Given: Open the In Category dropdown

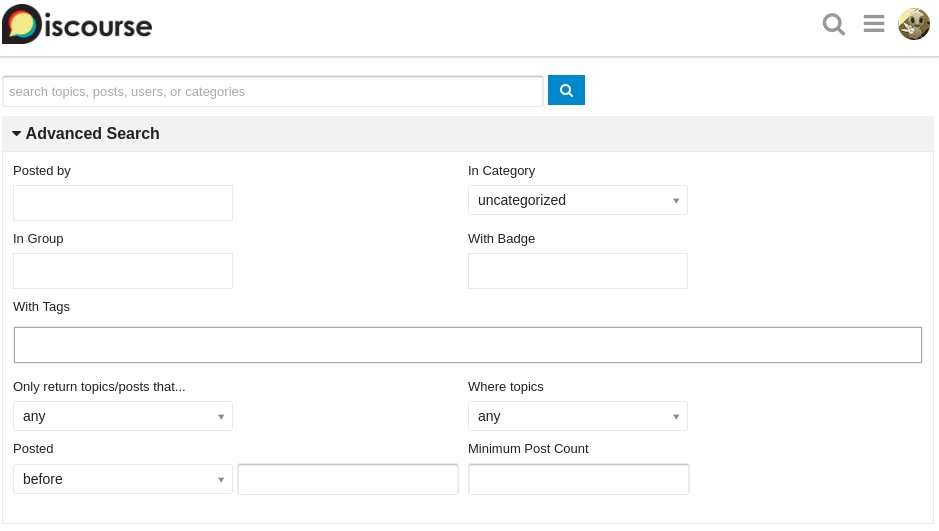Looking at the screenshot, I should click(577, 200).
